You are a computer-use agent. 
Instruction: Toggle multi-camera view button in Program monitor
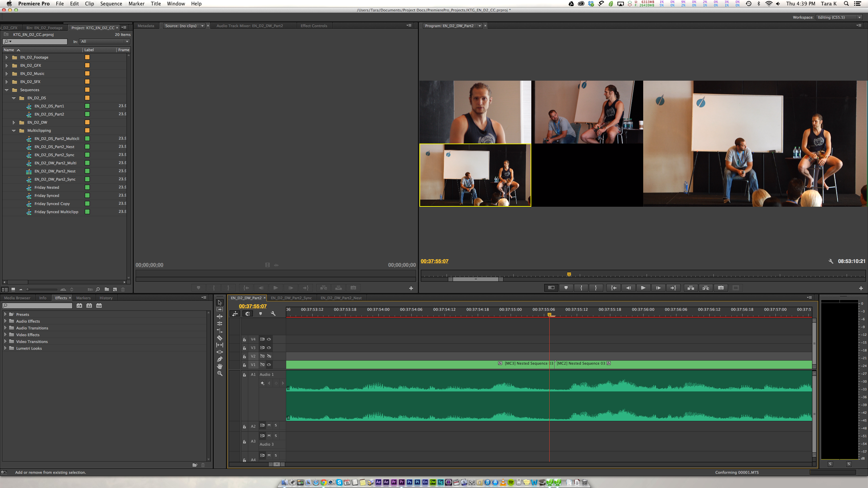coord(551,288)
